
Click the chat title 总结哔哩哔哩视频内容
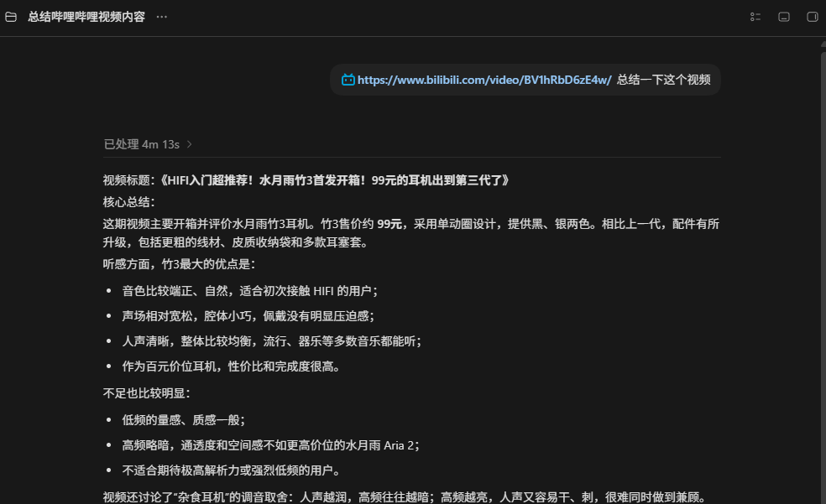86,17
